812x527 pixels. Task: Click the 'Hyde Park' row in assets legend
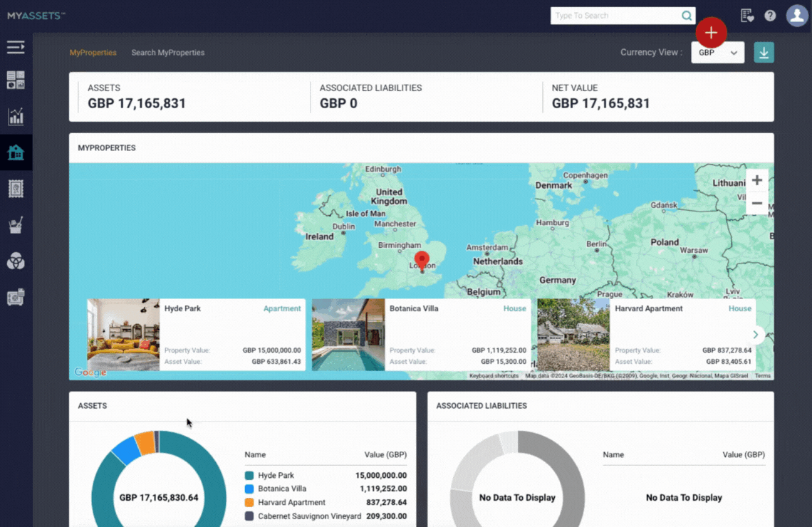pos(326,475)
